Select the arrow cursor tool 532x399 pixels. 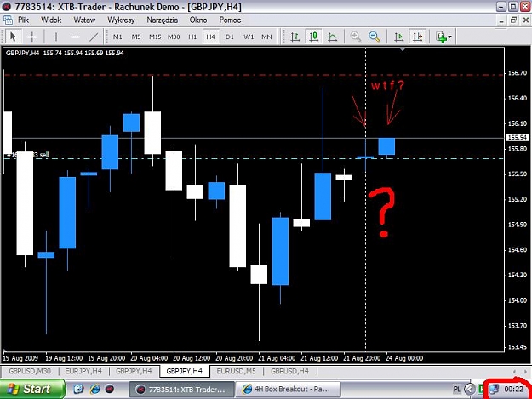(x=14, y=37)
